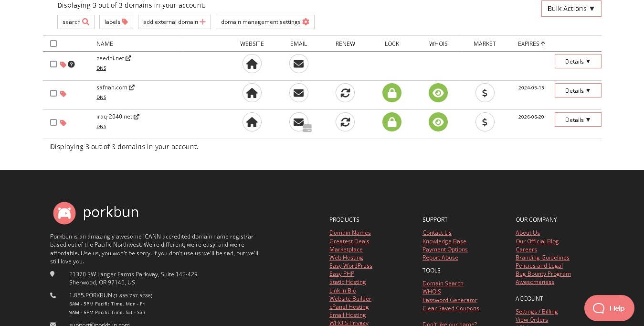The height and width of the screenshot is (326, 644).
Task: Click the green lock icon for iraq-2040.net
Action: tap(391, 122)
